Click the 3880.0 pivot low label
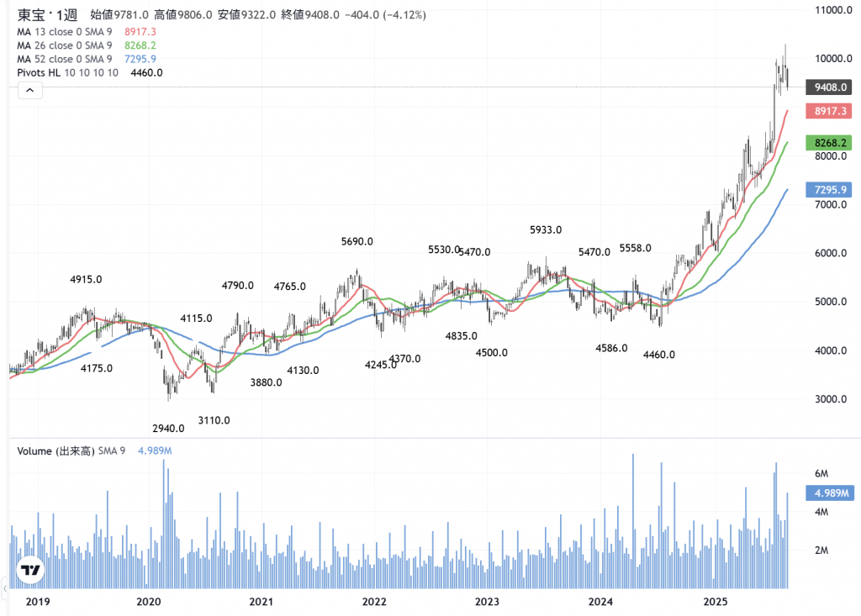Screen dimensions: 861x616 click(267, 382)
